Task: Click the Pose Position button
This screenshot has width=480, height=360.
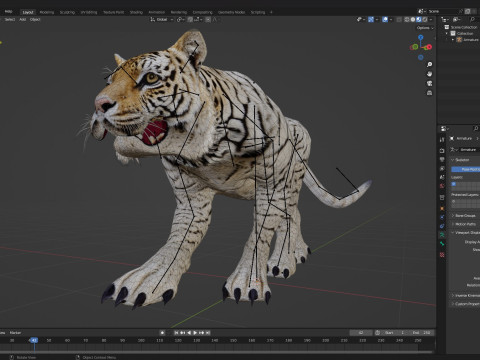Action: click(466, 169)
